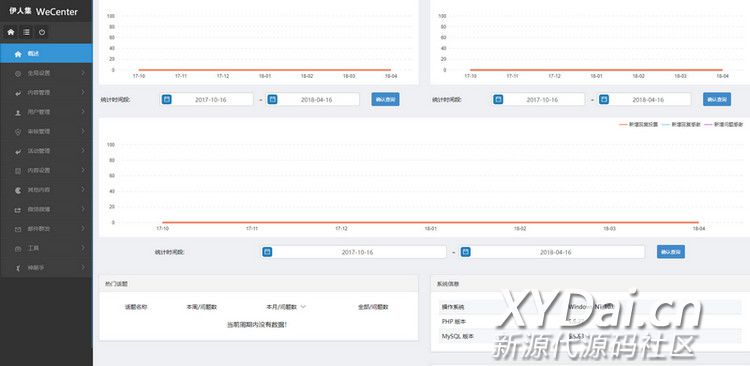This screenshot has height=366, width=750.
Task: Open calendar icon beside right chart's 2017-10-16 date
Action: [498, 100]
